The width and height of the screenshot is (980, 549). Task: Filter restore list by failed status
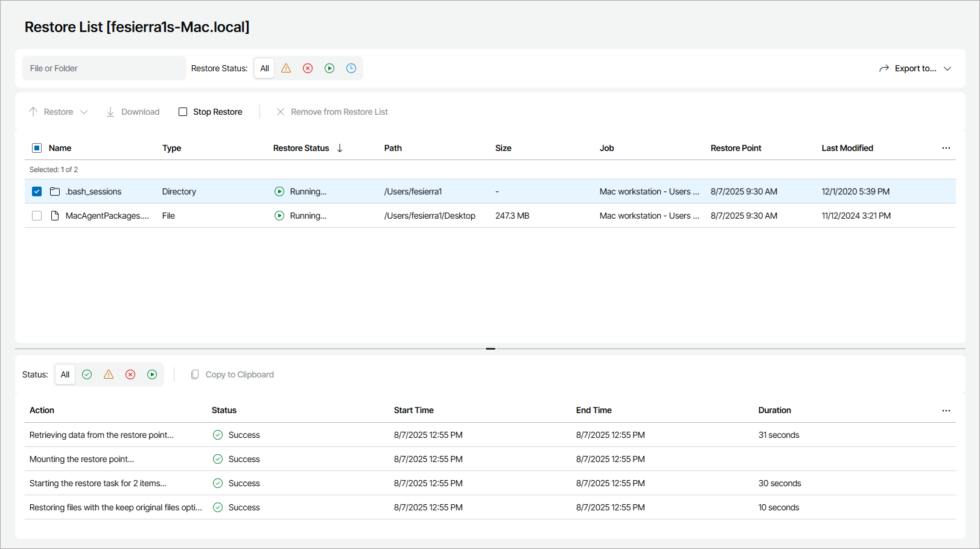pyautogui.click(x=308, y=68)
